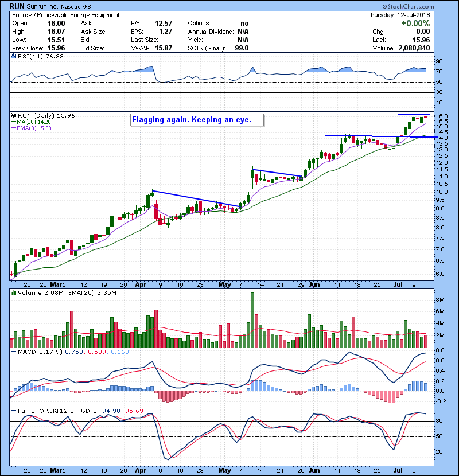Click the blue line marker beside Full STO

(13, 411)
